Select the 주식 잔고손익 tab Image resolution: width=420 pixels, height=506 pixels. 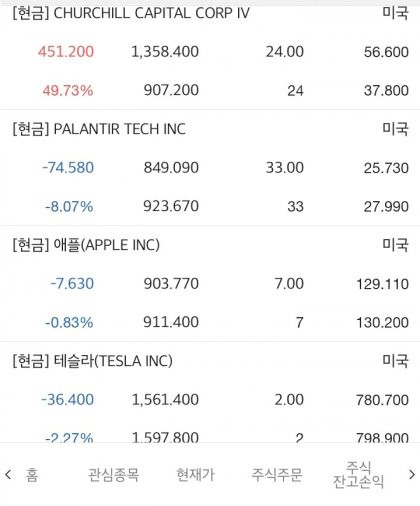pyautogui.click(x=358, y=474)
